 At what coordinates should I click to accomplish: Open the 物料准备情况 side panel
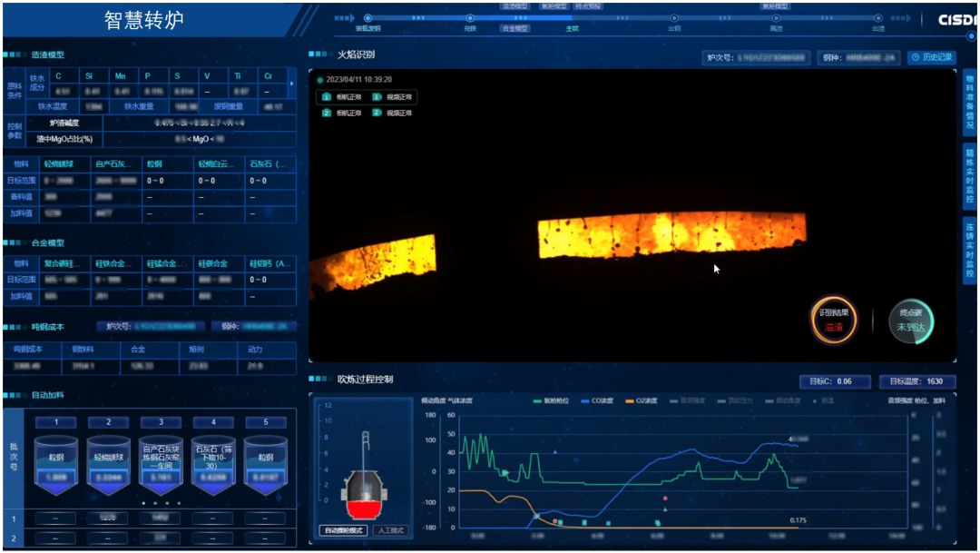click(970, 102)
